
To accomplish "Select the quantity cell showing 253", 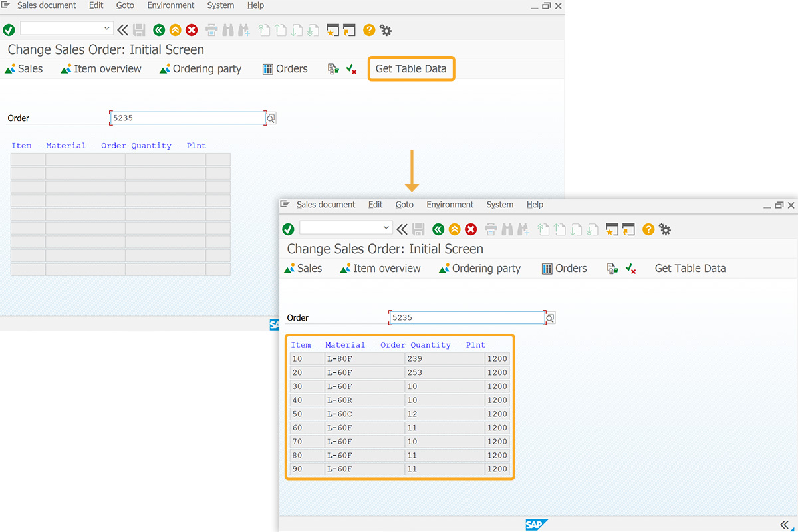I will (445, 373).
